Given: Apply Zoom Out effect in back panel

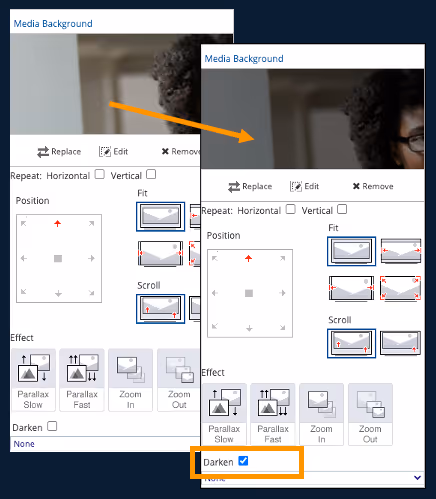Looking at the screenshot, I should (x=179, y=380).
